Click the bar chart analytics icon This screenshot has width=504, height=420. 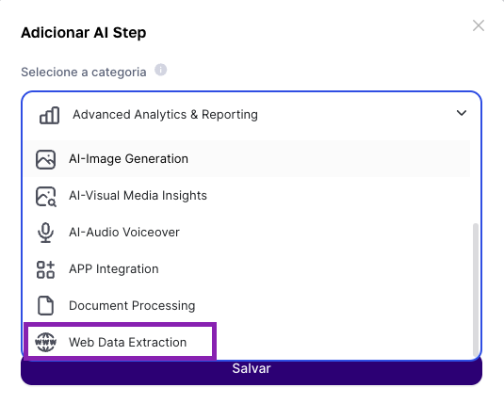[49, 115]
